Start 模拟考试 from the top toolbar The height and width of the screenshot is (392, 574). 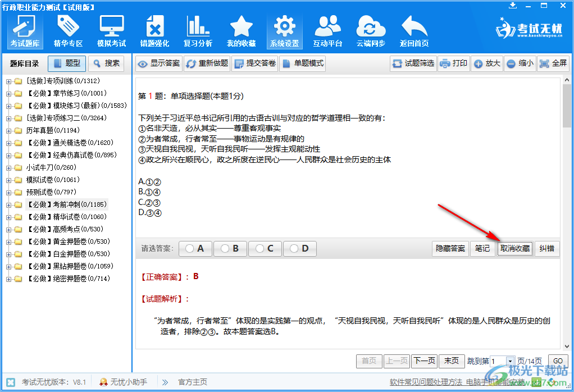pyautogui.click(x=111, y=31)
